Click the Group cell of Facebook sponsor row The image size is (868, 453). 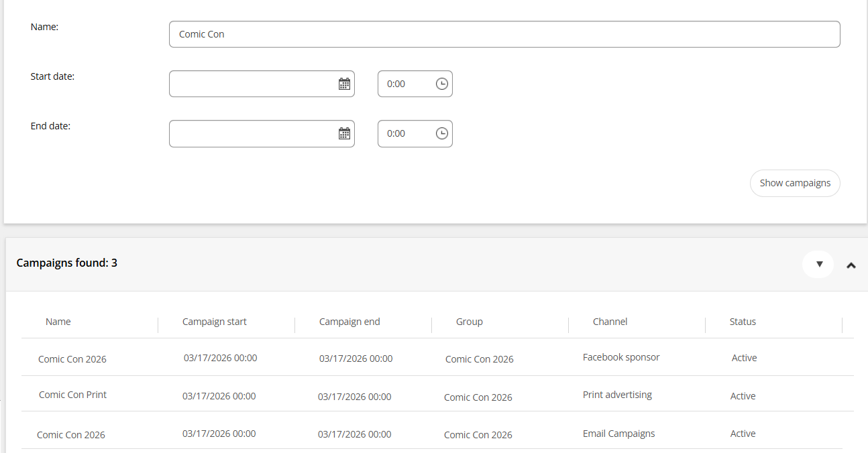(480, 359)
